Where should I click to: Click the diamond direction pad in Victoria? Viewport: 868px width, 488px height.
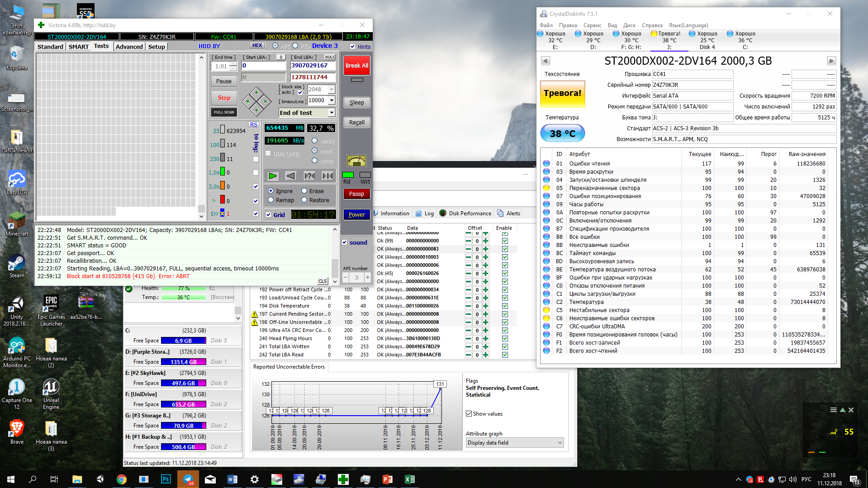(x=256, y=101)
